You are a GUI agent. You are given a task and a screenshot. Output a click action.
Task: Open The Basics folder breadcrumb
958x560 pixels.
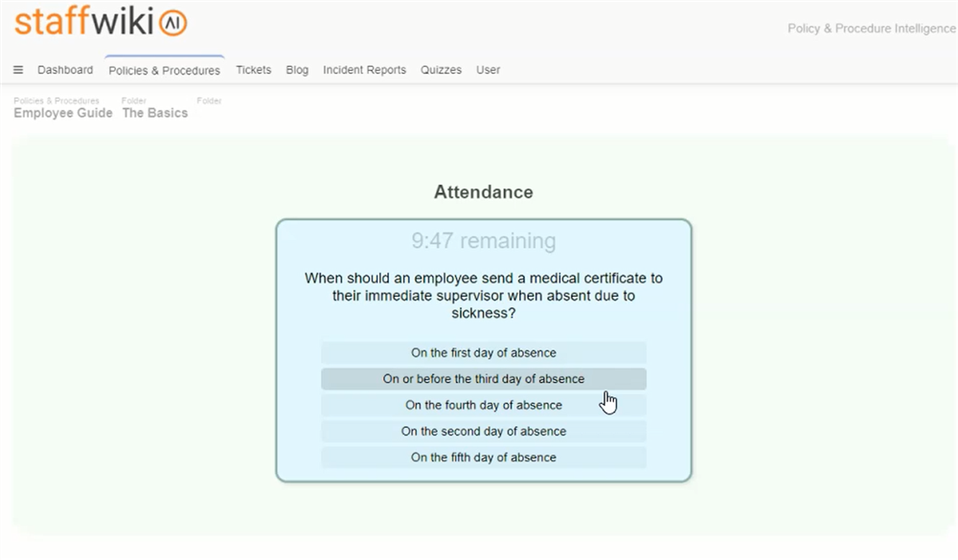(x=155, y=113)
